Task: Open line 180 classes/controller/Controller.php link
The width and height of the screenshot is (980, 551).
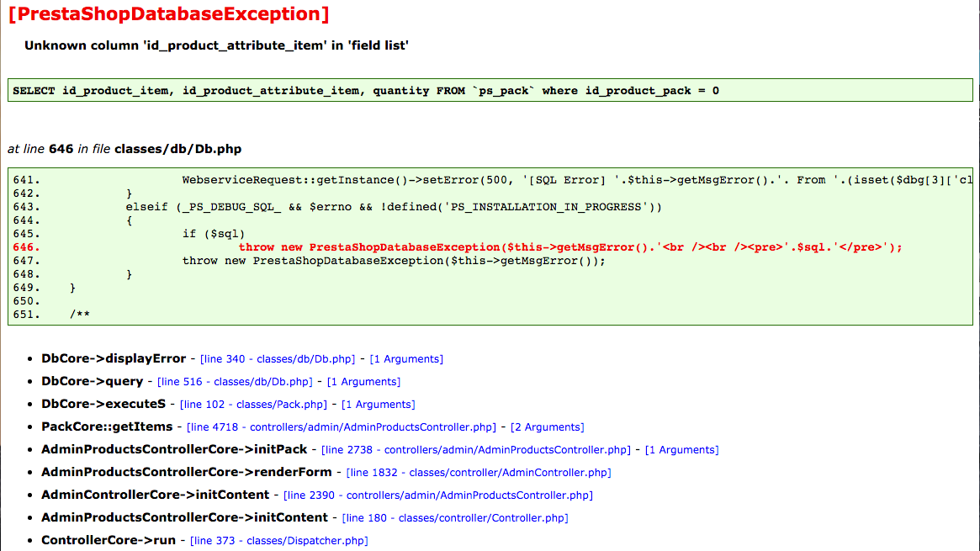Action: [455, 518]
